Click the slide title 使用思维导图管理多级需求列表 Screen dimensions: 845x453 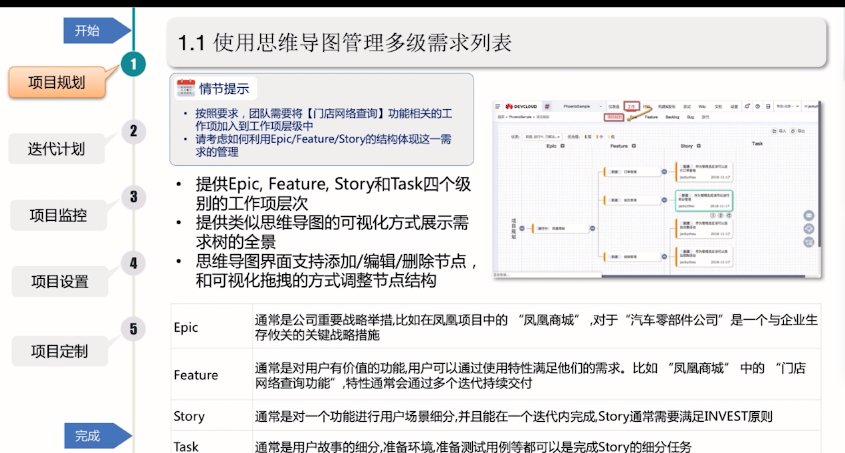click(x=362, y=43)
